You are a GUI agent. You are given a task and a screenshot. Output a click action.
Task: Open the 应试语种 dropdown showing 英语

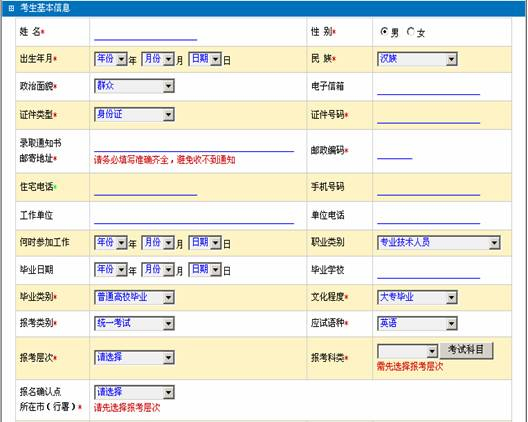pyautogui.click(x=417, y=323)
